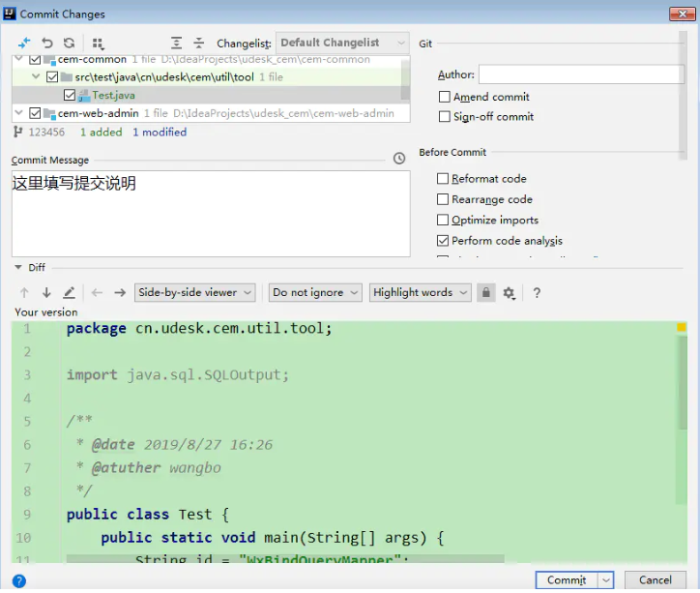Viewport: 700px width, 593px height.
Task: Click the 1 added link
Action: pyautogui.click(x=101, y=133)
